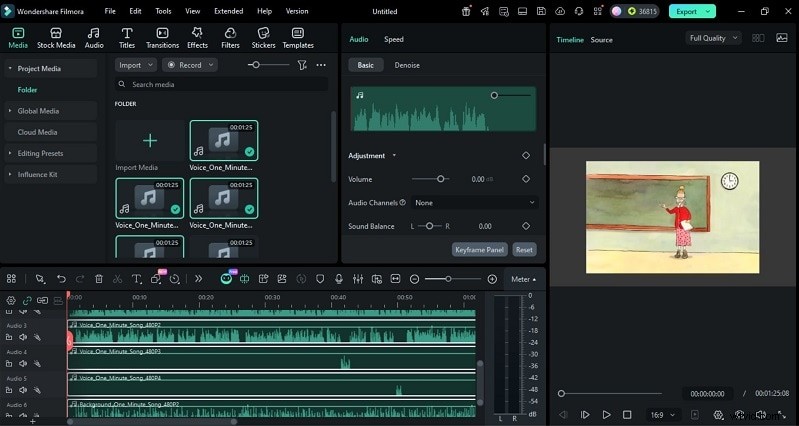The height and width of the screenshot is (426, 799).
Task: Open the File menu
Action: click(110, 11)
